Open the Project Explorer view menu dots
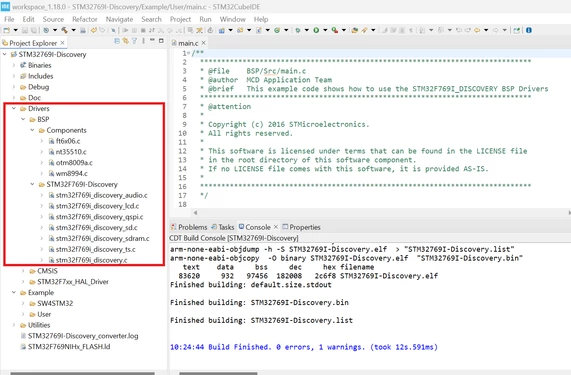This screenshot has width=571, height=375. (143, 41)
